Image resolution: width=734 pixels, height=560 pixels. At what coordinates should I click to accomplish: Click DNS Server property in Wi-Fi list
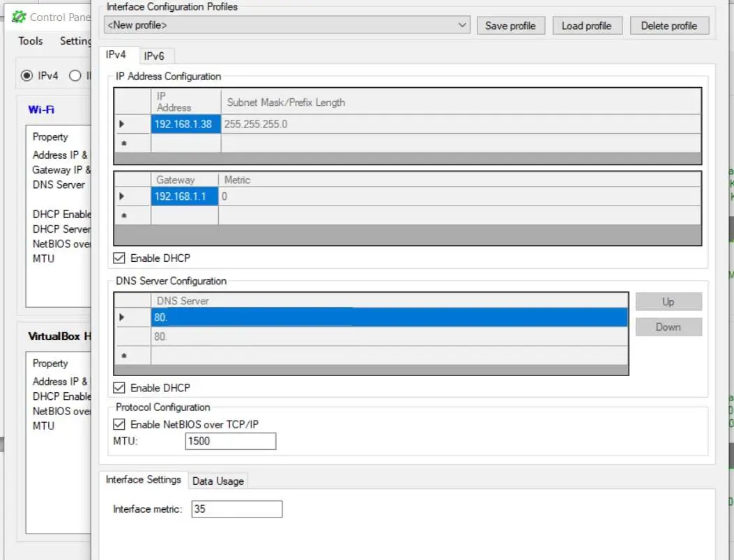[x=59, y=185]
